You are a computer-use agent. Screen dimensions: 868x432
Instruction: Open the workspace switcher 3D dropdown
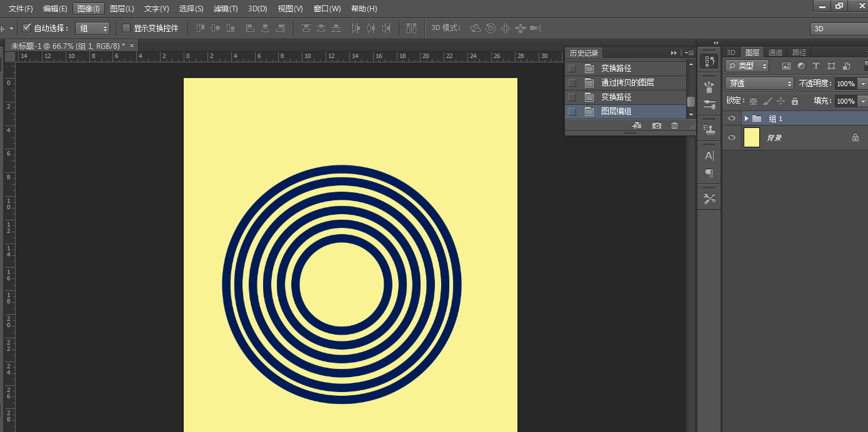tap(839, 29)
